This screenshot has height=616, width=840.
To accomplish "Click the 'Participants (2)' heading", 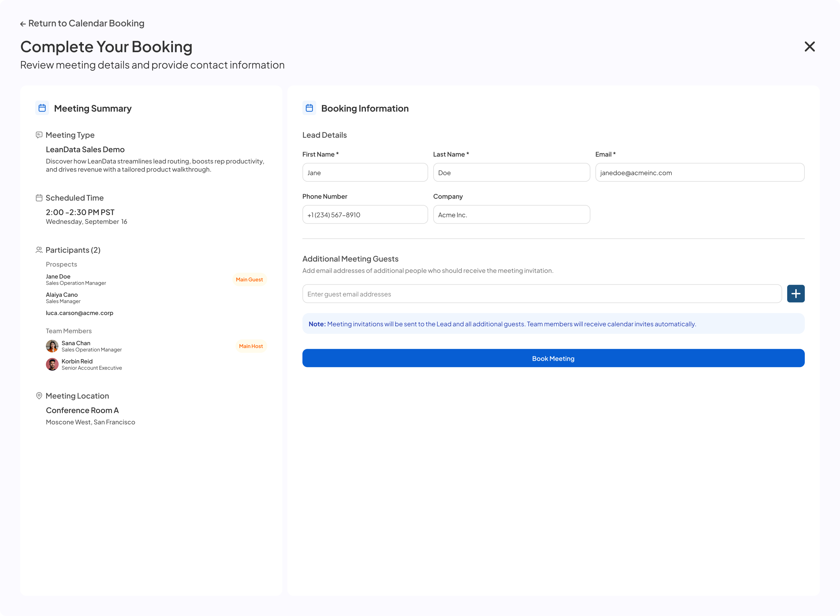I will tap(73, 250).
